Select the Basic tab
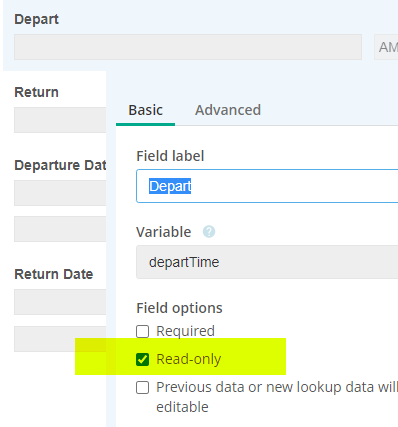The image size is (398, 427). click(146, 110)
